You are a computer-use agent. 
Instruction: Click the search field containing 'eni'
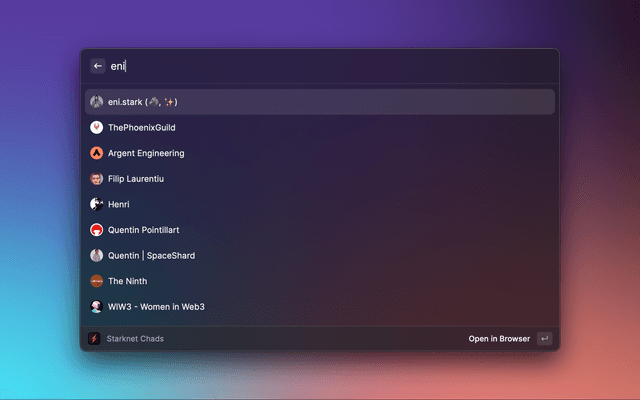[x=331, y=66]
